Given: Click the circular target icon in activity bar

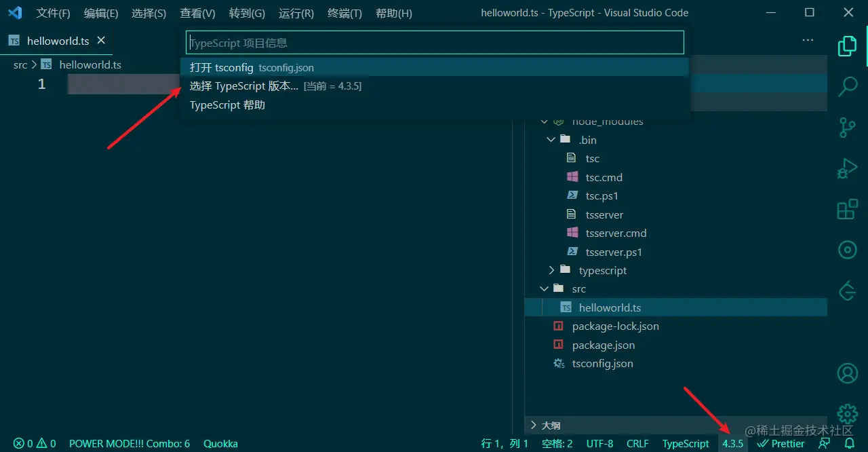Looking at the screenshot, I should click(848, 250).
